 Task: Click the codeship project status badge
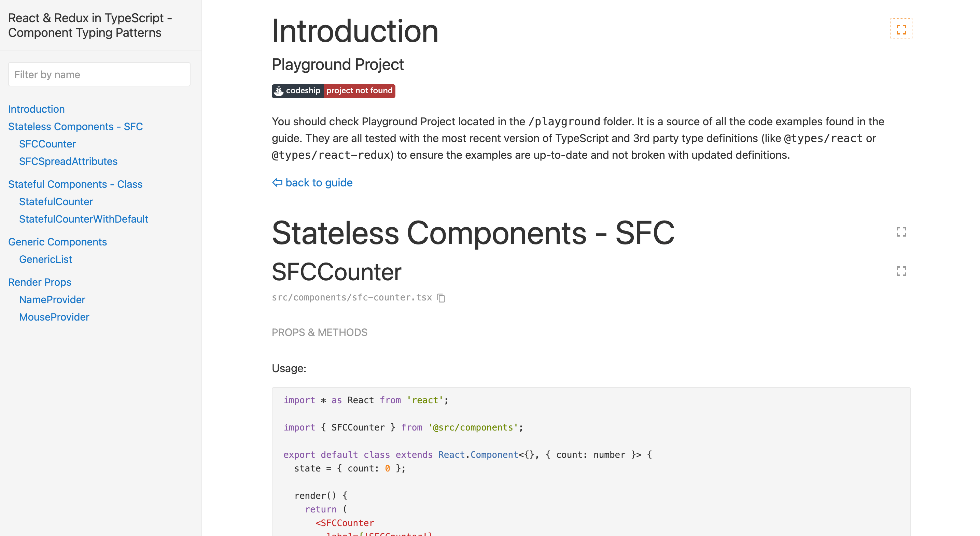pos(333,91)
